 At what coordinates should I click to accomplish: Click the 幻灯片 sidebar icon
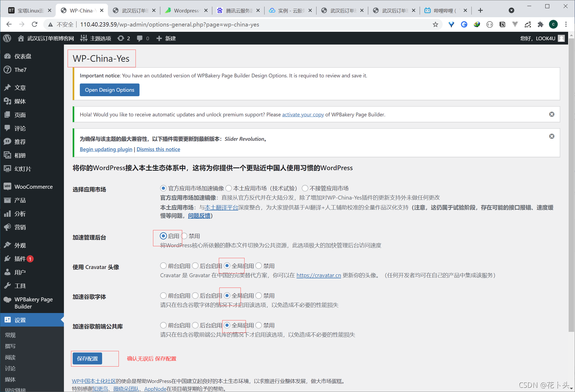point(7,168)
